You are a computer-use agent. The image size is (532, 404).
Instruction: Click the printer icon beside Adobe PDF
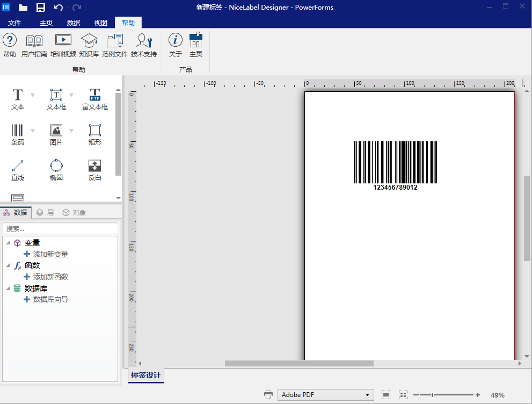[268, 395]
